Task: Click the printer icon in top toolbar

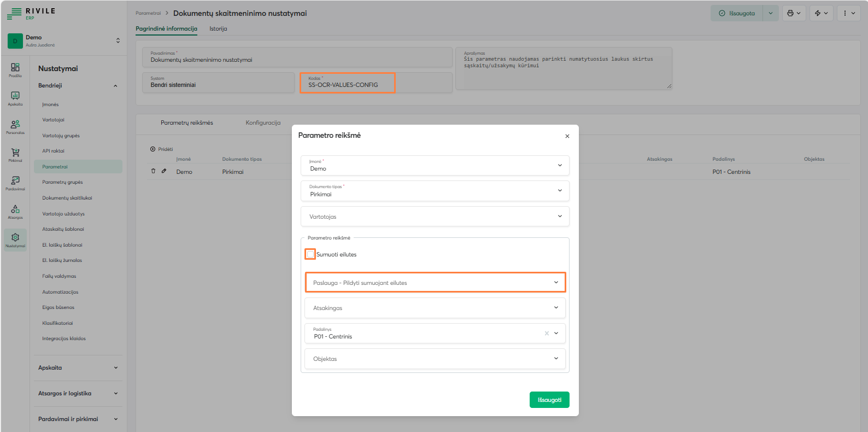Action: click(790, 13)
